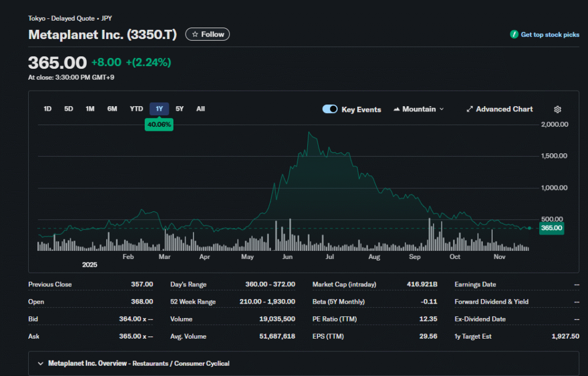This screenshot has width=588, height=376.
Task: Click the chart settings gear icon
Action: coord(557,110)
